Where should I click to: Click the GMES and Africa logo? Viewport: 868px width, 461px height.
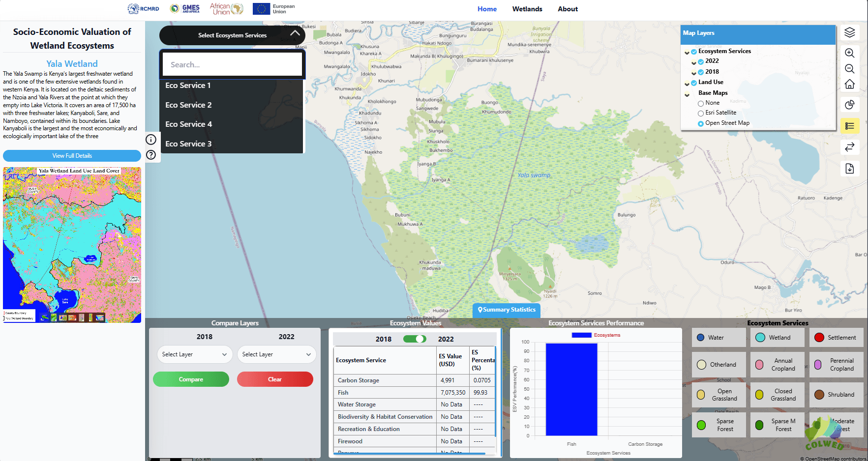pyautogui.click(x=185, y=8)
